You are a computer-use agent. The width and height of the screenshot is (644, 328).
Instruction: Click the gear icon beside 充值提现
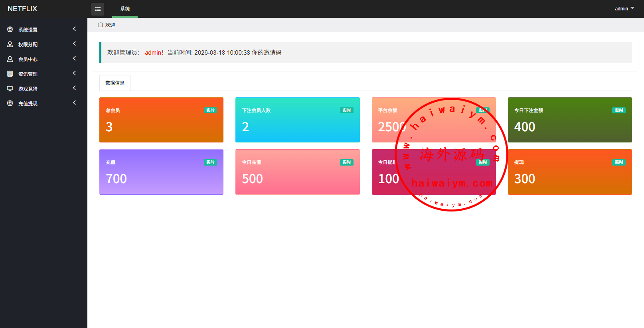10,103
